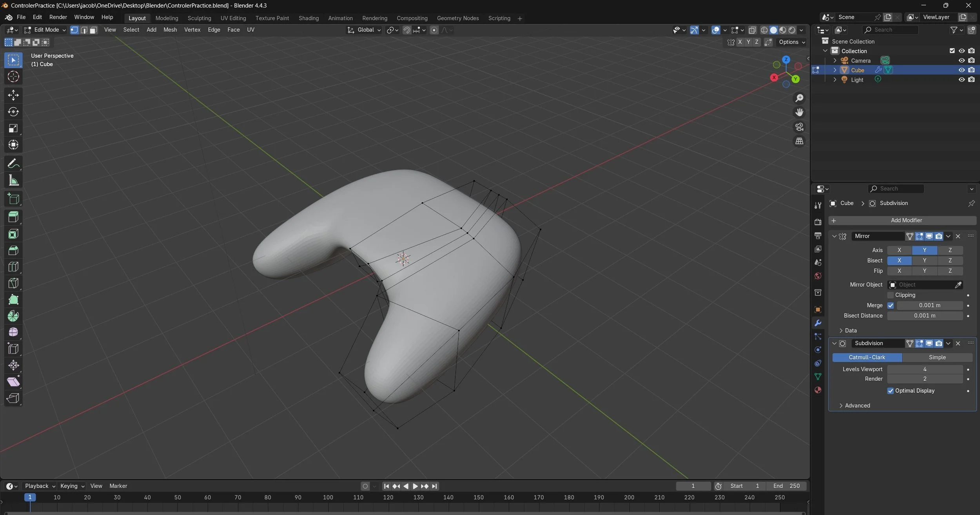Select the Loop Cut tool

click(x=13, y=267)
